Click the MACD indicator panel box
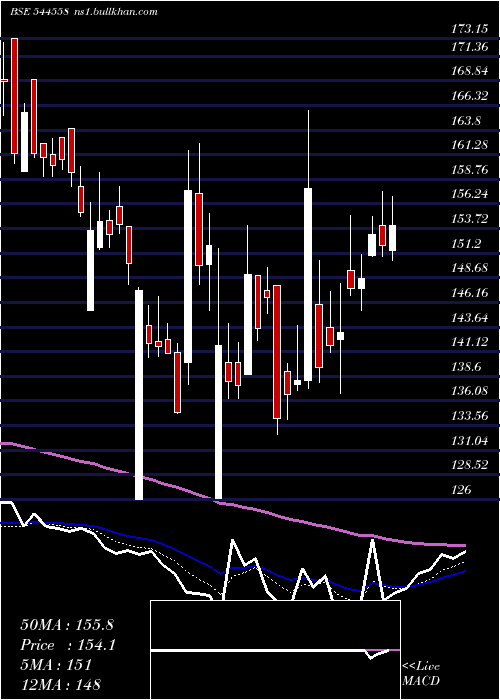This screenshot has height=700, width=500. (275, 650)
